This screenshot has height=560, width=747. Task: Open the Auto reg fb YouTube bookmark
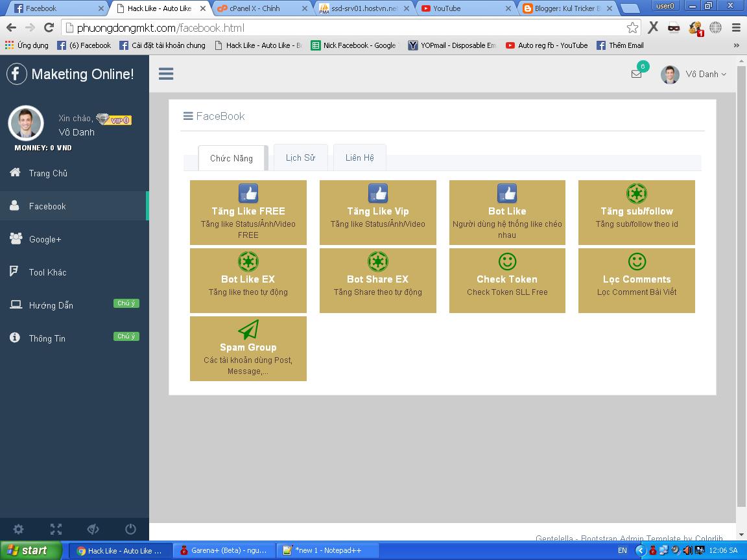tap(547, 45)
